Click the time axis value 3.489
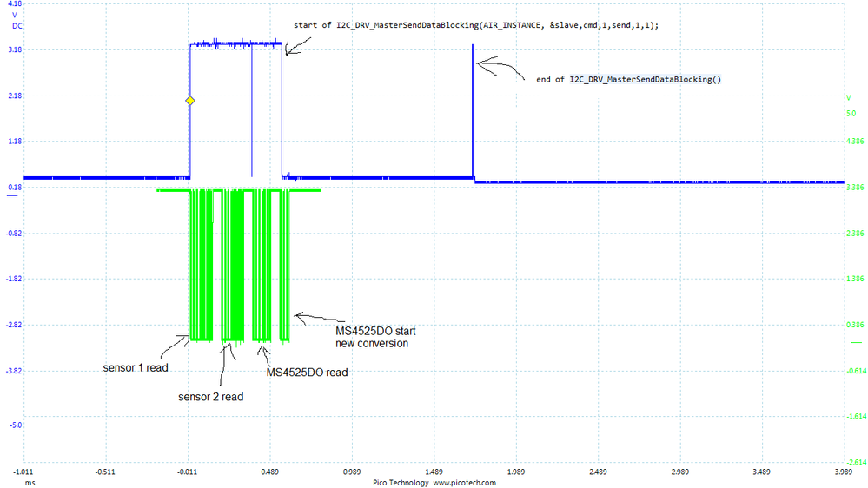Screen dimensions: 868x488 (762, 472)
